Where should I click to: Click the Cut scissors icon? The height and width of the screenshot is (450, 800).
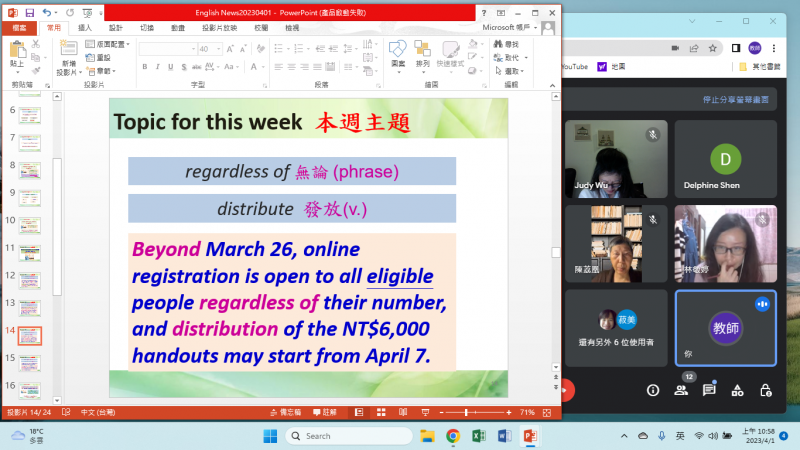(36, 44)
